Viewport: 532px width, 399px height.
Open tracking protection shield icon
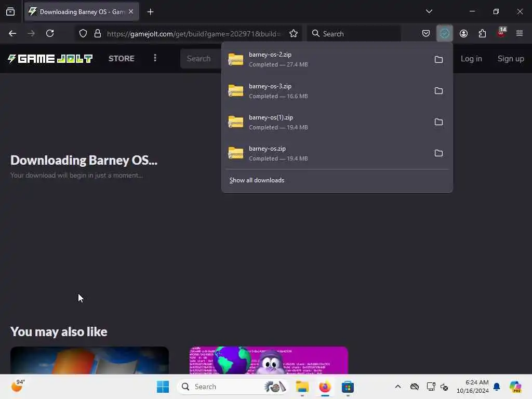83,34
